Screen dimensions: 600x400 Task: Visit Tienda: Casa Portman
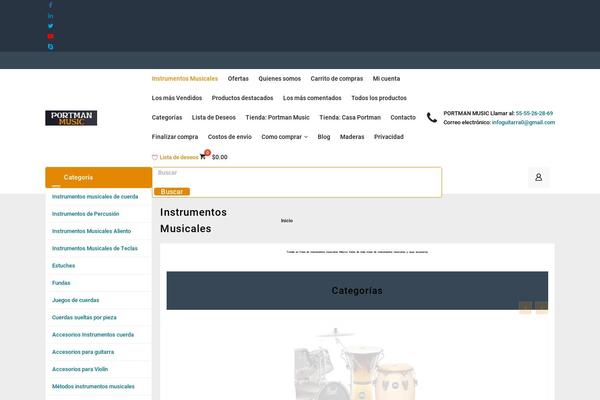pos(350,118)
